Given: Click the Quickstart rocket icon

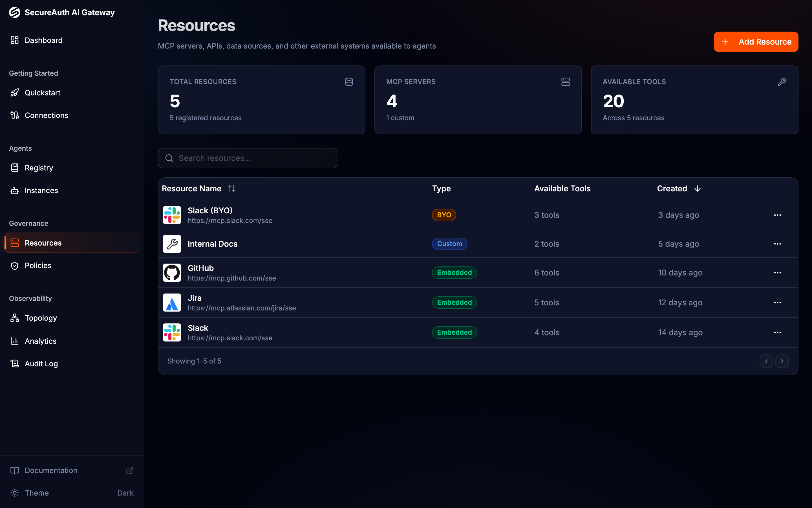Looking at the screenshot, I should coord(14,93).
